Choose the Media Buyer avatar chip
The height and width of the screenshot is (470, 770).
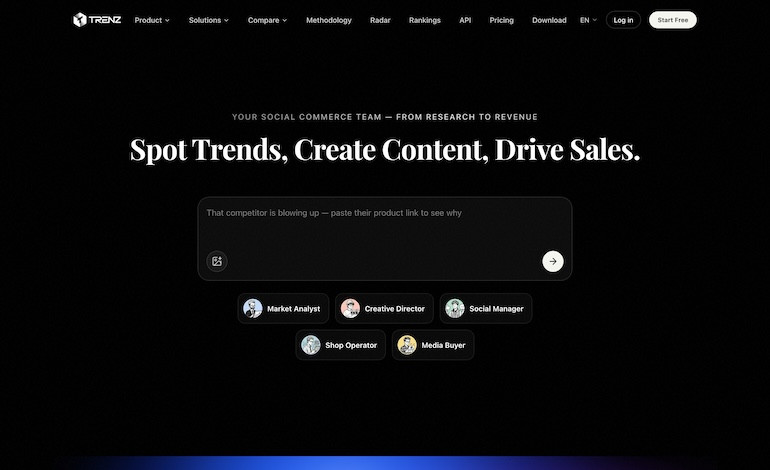click(x=433, y=345)
